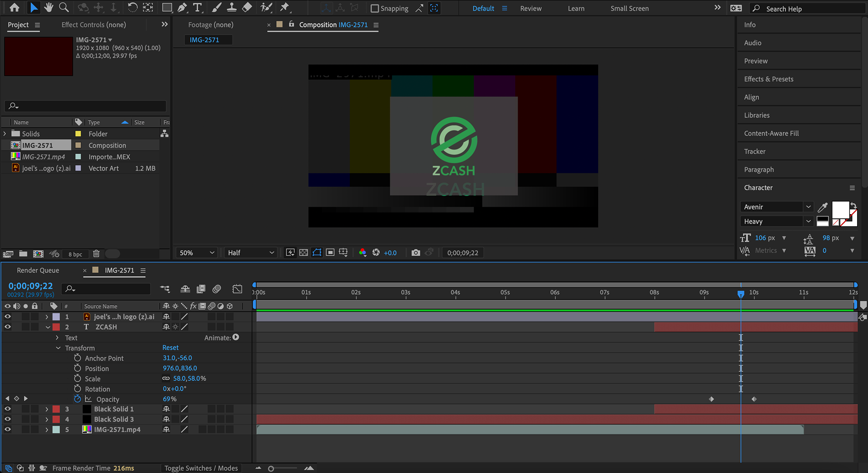The image size is (868, 473).
Task: Collapse the Transform property group
Action: (x=58, y=348)
